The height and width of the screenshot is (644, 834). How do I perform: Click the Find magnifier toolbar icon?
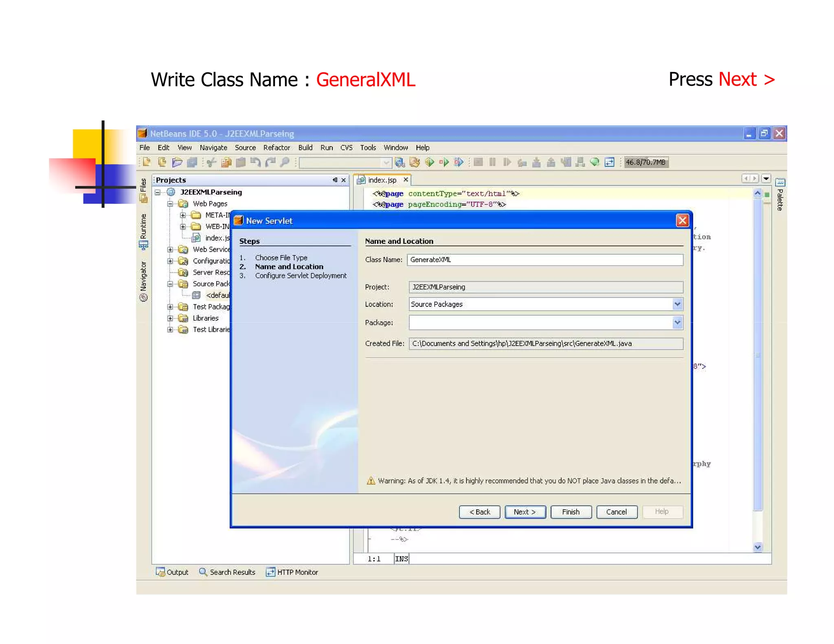285,162
